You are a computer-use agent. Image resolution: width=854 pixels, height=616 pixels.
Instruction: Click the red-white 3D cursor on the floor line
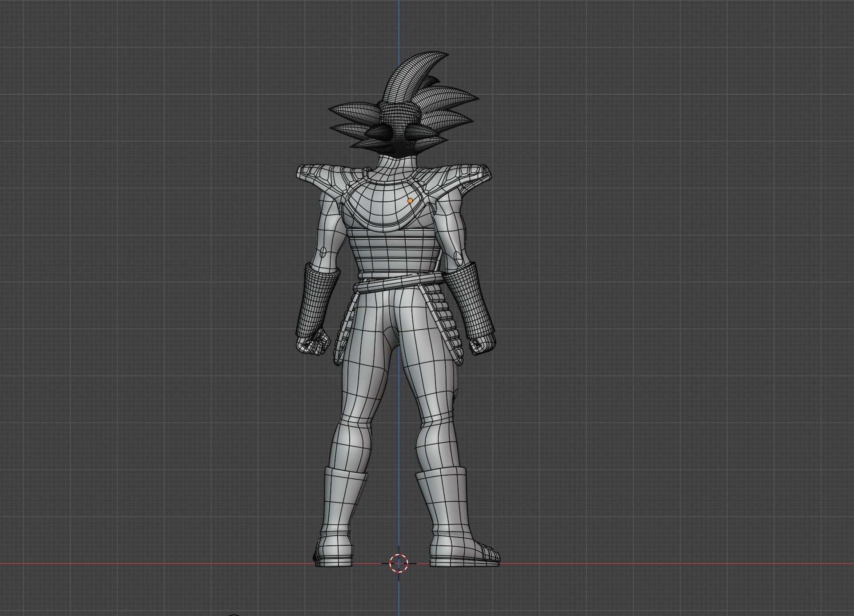tap(399, 563)
